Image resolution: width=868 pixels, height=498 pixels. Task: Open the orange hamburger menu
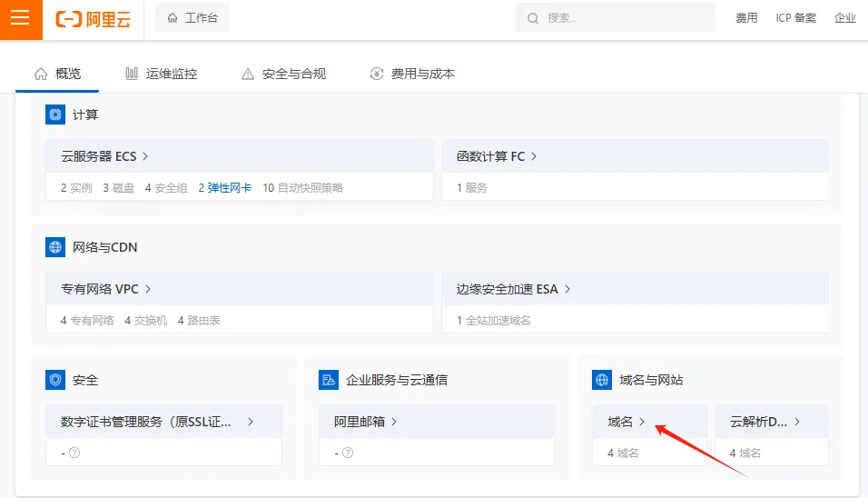[21, 19]
